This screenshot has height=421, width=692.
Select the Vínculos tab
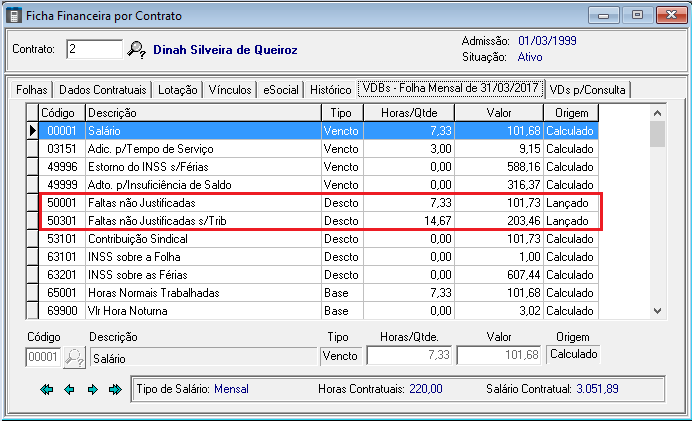[x=230, y=90]
